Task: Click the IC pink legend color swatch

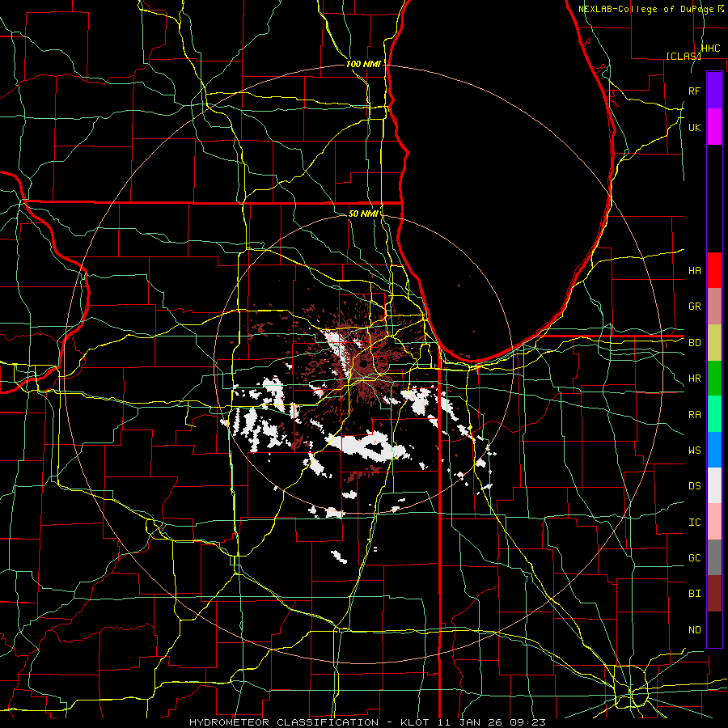Action: (x=714, y=522)
